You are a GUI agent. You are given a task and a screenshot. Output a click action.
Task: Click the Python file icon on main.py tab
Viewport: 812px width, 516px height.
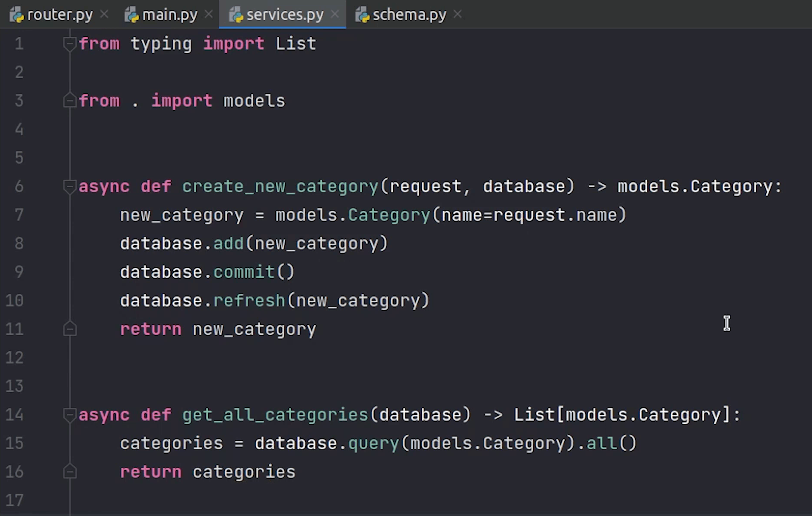(131, 15)
